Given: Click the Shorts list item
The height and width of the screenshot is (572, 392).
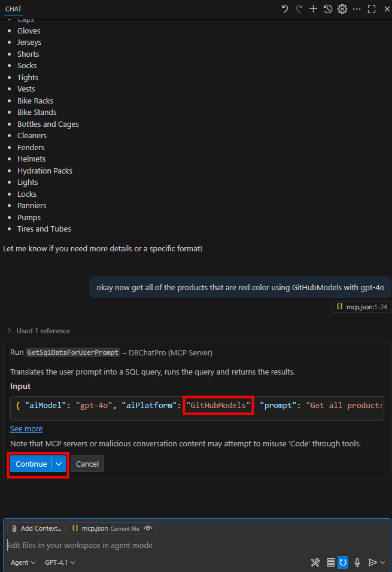Looking at the screenshot, I should pyautogui.click(x=28, y=54).
